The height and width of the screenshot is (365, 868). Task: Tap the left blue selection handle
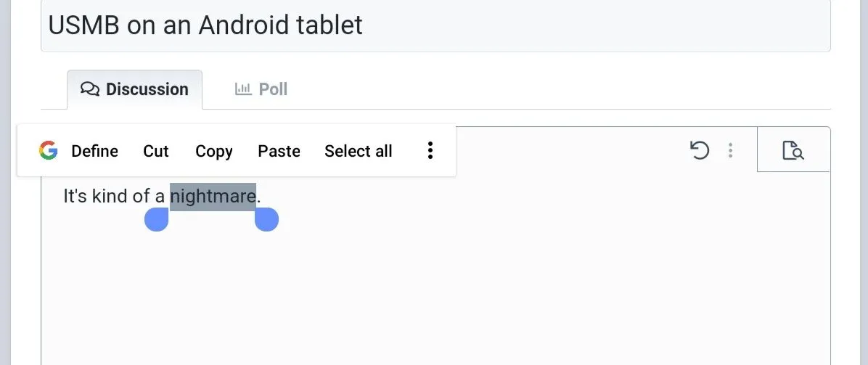click(x=157, y=219)
